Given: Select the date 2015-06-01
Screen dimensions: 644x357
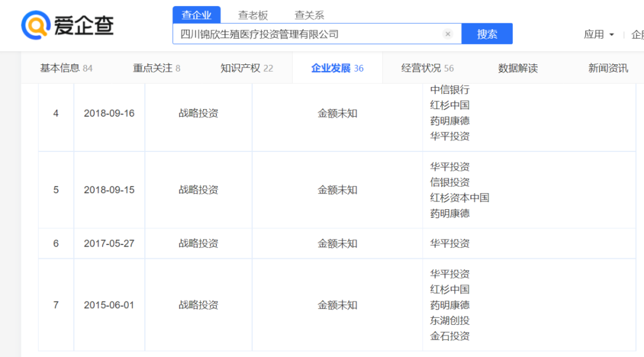Looking at the screenshot, I should (109, 305).
